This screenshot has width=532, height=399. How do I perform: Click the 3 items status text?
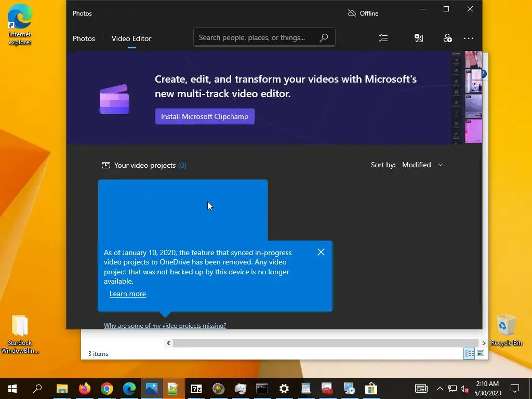pos(98,353)
